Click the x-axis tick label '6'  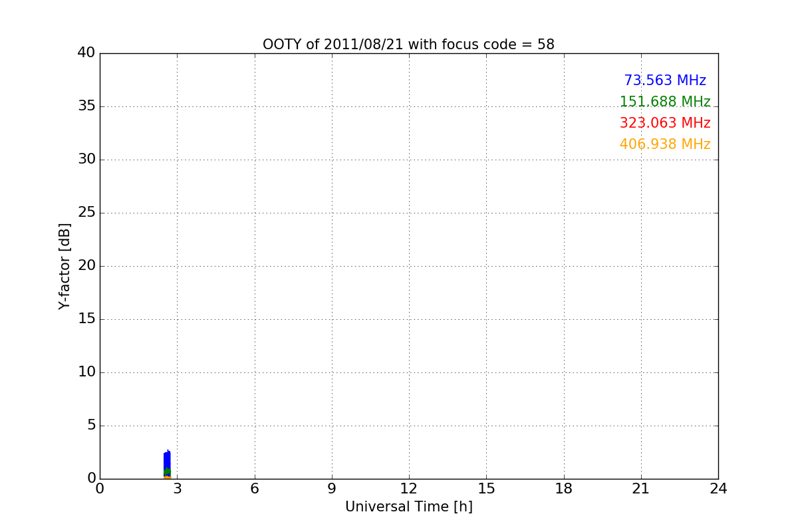(x=254, y=489)
